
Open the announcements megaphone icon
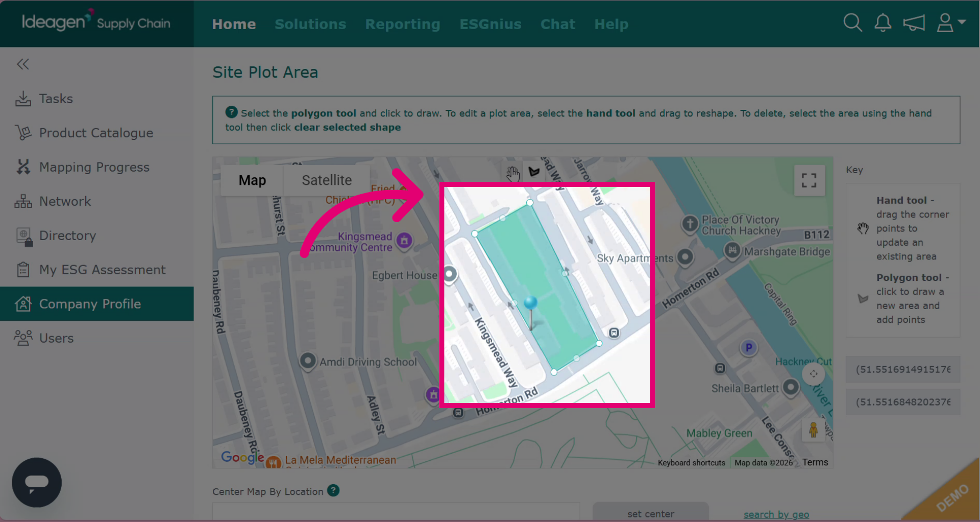(914, 23)
